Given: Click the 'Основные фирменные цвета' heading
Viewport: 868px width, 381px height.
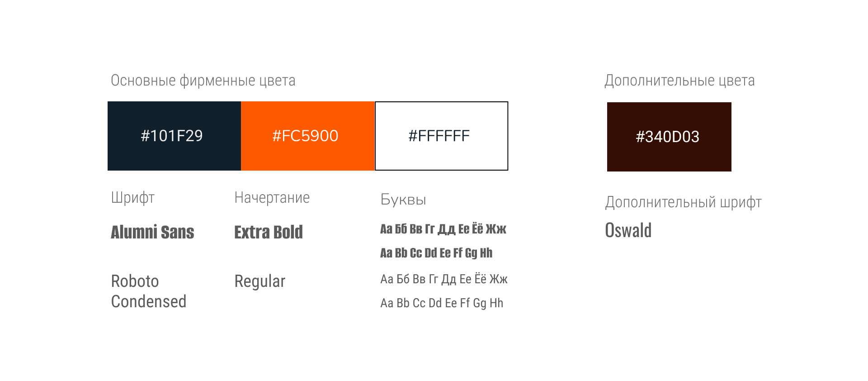Looking at the screenshot, I should coord(203,81).
